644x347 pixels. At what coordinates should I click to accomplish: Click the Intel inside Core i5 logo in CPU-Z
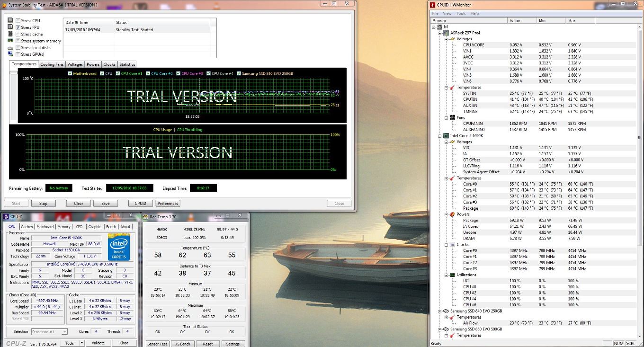pos(119,247)
